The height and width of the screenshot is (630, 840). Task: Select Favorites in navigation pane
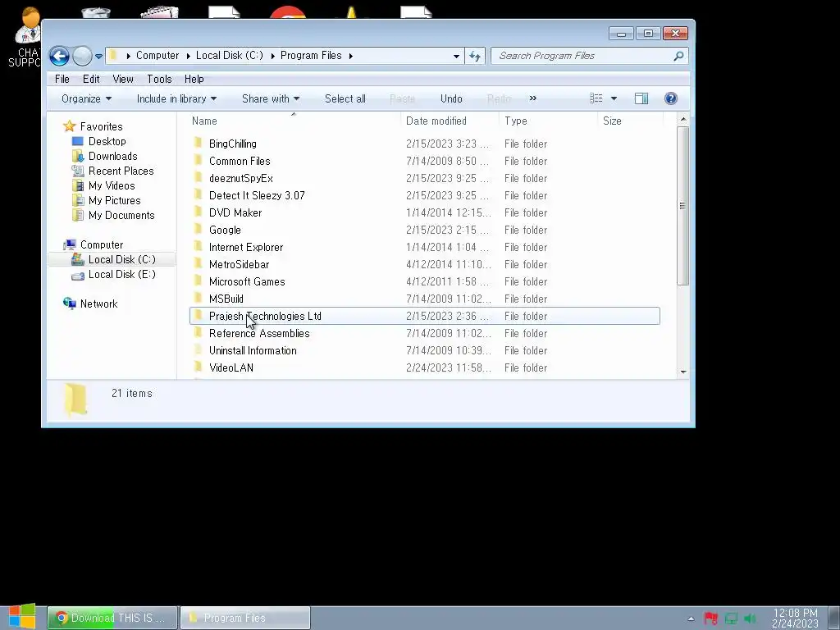click(101, 126)
